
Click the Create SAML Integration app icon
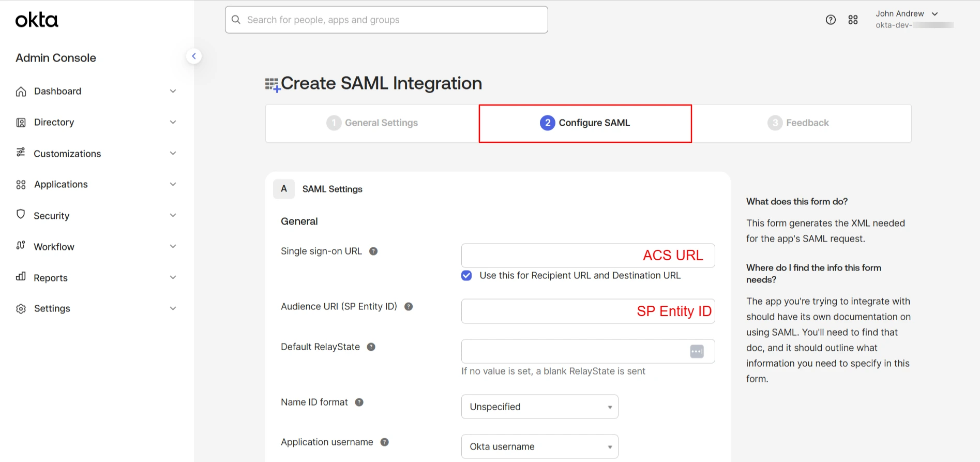tap(273, 85)
